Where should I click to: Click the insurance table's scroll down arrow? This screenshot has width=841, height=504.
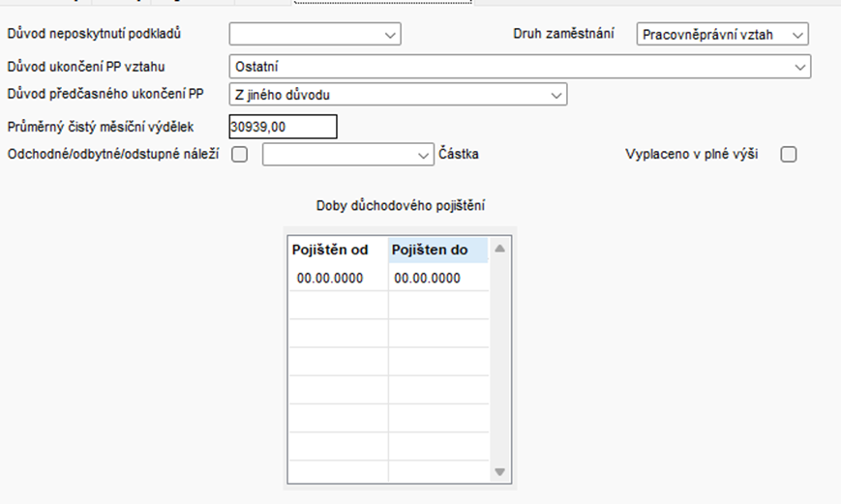click(x=500, y=472)
